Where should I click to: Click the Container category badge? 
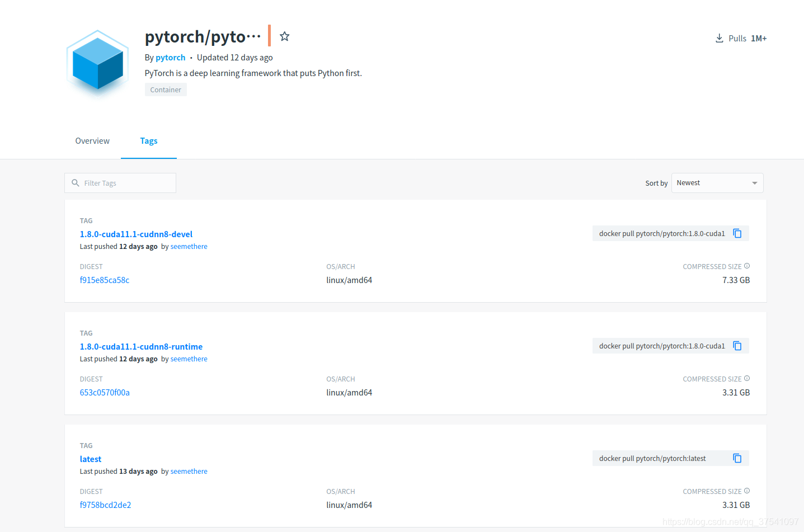[x=166, y=90]
